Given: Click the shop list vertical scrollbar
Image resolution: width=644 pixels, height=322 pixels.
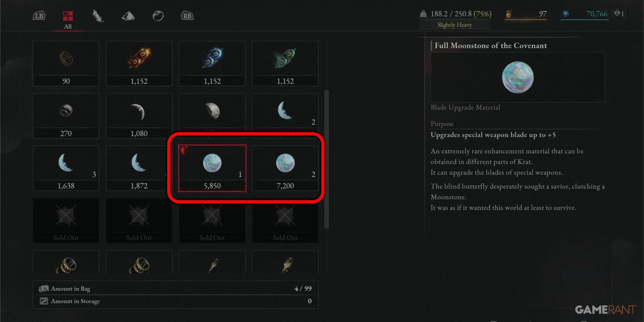Looking at the screenshot, I should coord(326,159).
